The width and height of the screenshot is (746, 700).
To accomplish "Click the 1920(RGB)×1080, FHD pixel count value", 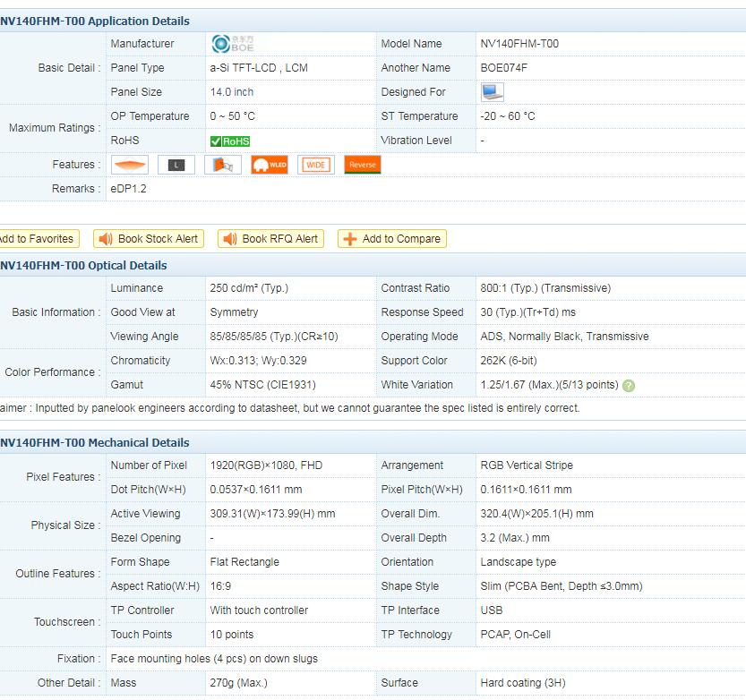I will pos(267,465).
